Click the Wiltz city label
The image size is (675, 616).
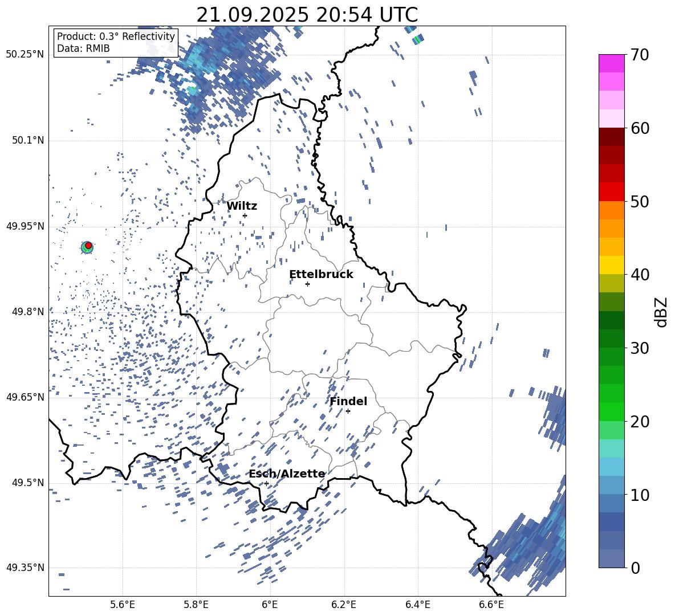242,206
